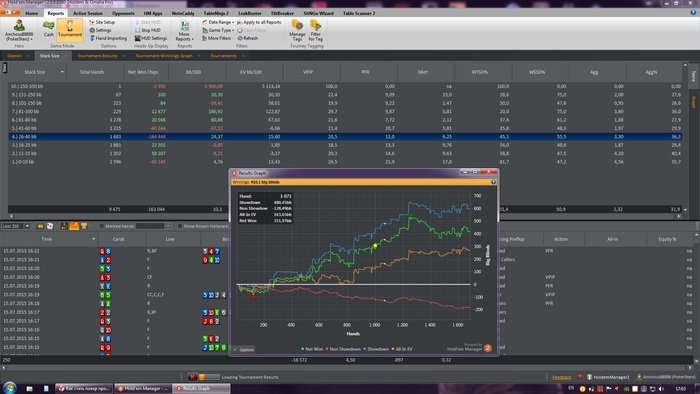Open the NoteCaddy tab

click(x=183, y=13)
